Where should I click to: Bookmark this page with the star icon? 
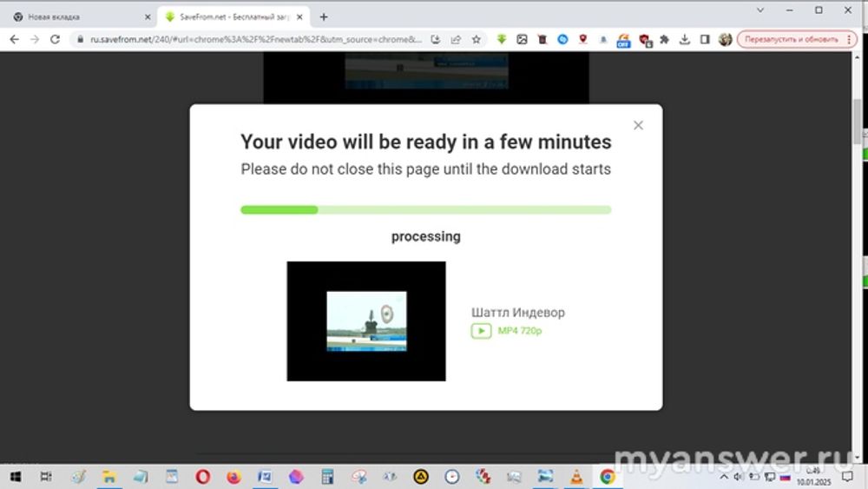pyautogui.click(x=476, y=39)
